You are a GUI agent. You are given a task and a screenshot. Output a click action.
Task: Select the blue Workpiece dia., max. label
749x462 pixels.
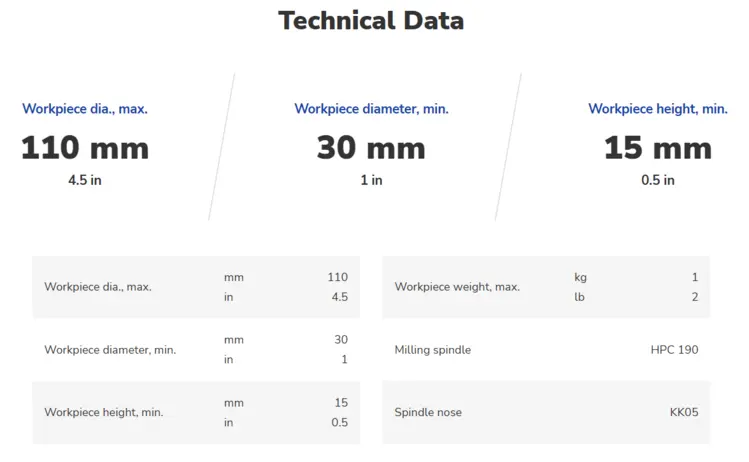coord(85,109)
